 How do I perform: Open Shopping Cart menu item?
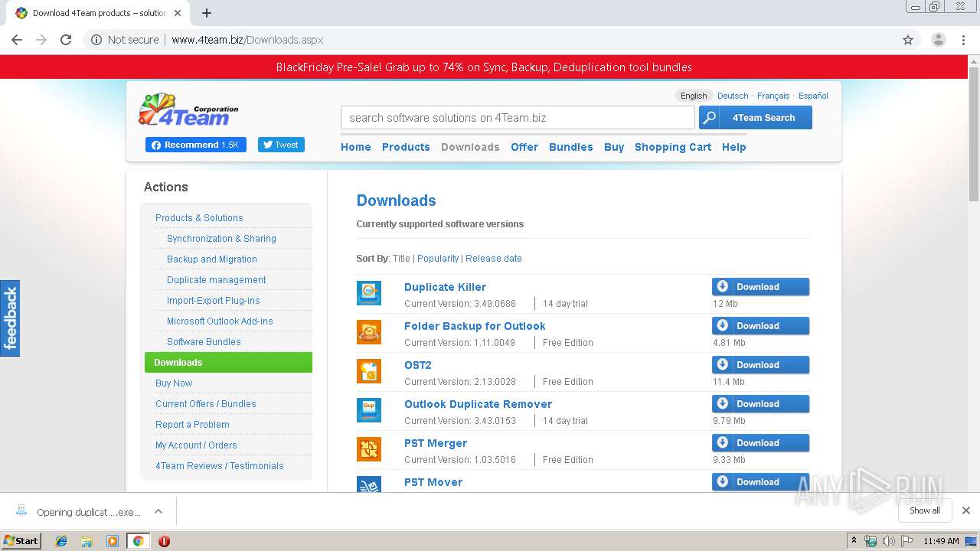(673, 147)
